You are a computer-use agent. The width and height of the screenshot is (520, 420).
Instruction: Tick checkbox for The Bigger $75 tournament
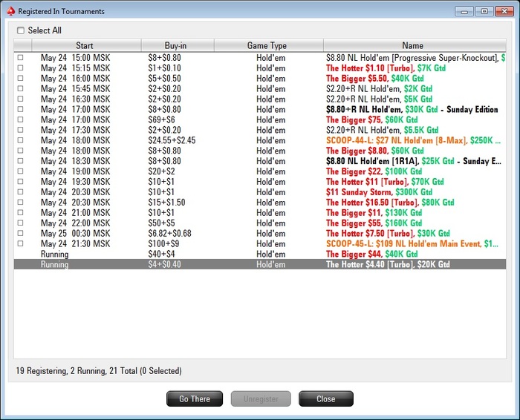[20, 119]
